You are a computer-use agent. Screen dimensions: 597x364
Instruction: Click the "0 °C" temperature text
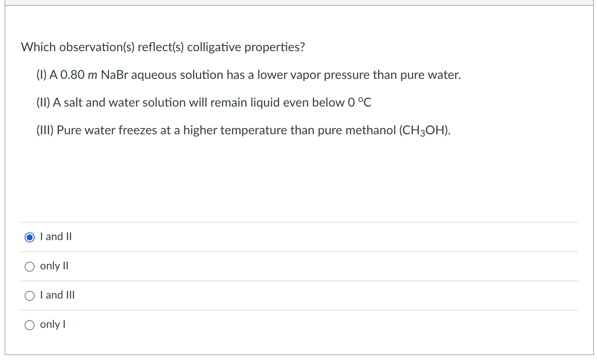tap(359, 102)
